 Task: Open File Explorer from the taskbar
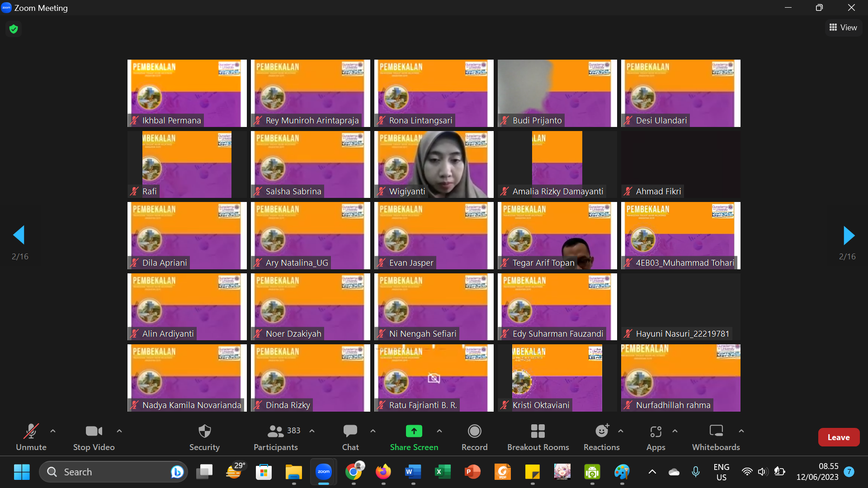[294, 472]
